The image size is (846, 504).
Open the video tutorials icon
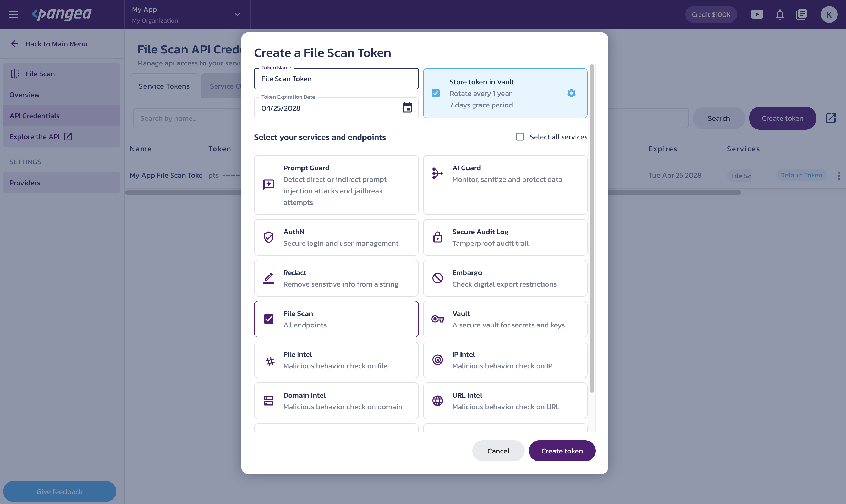757,14
